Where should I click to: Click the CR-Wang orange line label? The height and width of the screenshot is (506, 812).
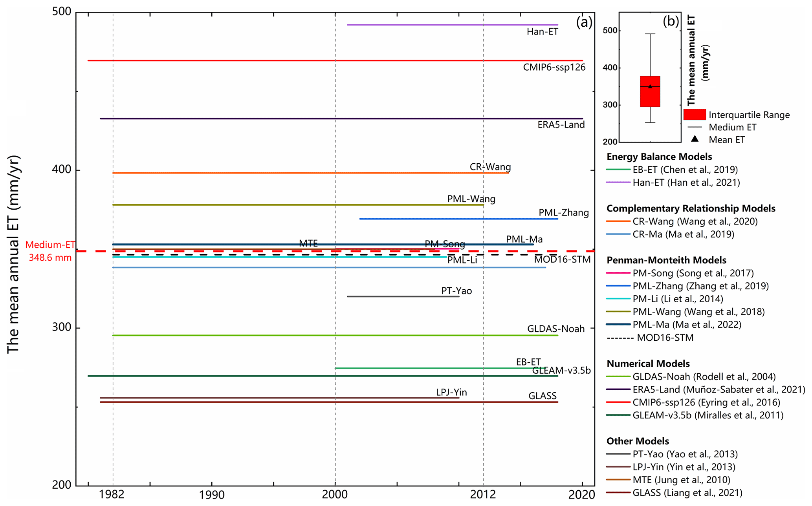tap(490, 167)
